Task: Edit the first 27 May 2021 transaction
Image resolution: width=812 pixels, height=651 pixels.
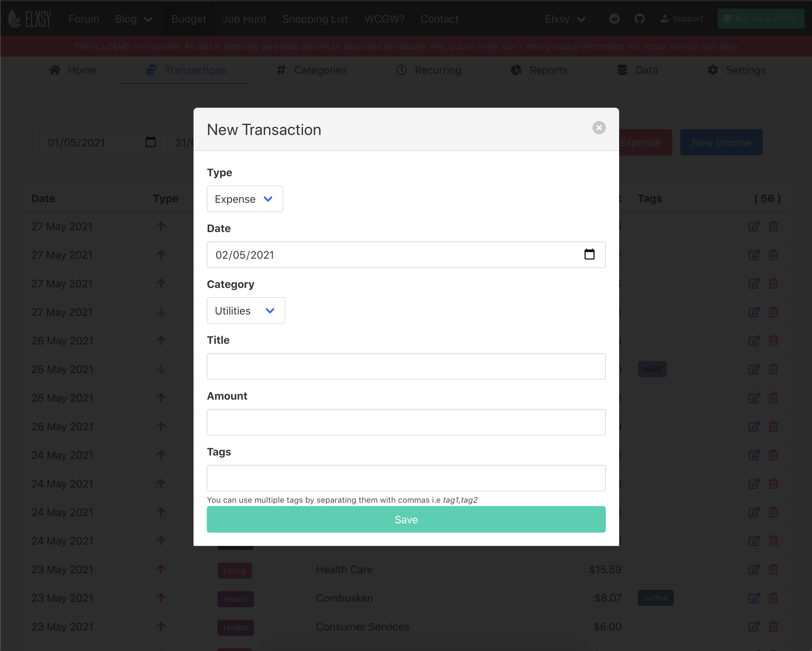Action: (x=754, y=226)
